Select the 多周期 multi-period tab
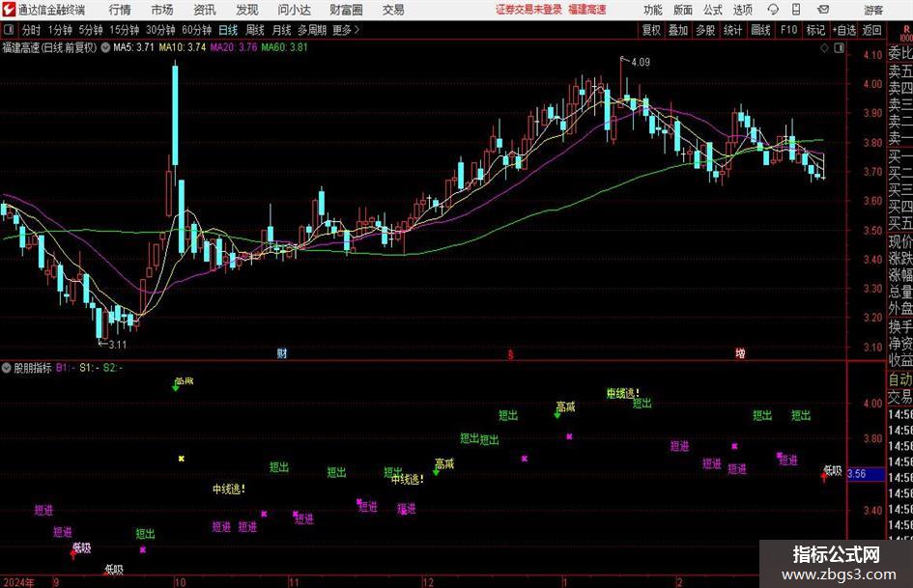 tap(312, 30)
